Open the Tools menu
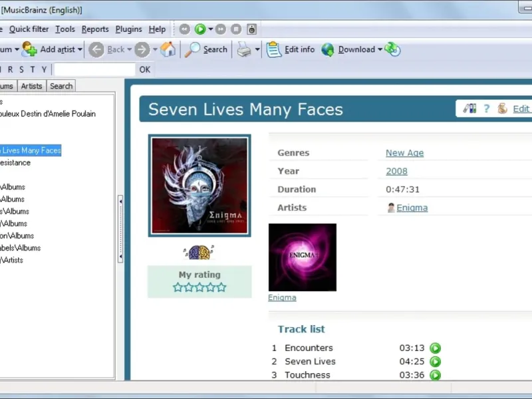The height and width of the screenshot is (399, 532). tap(65, 29)
